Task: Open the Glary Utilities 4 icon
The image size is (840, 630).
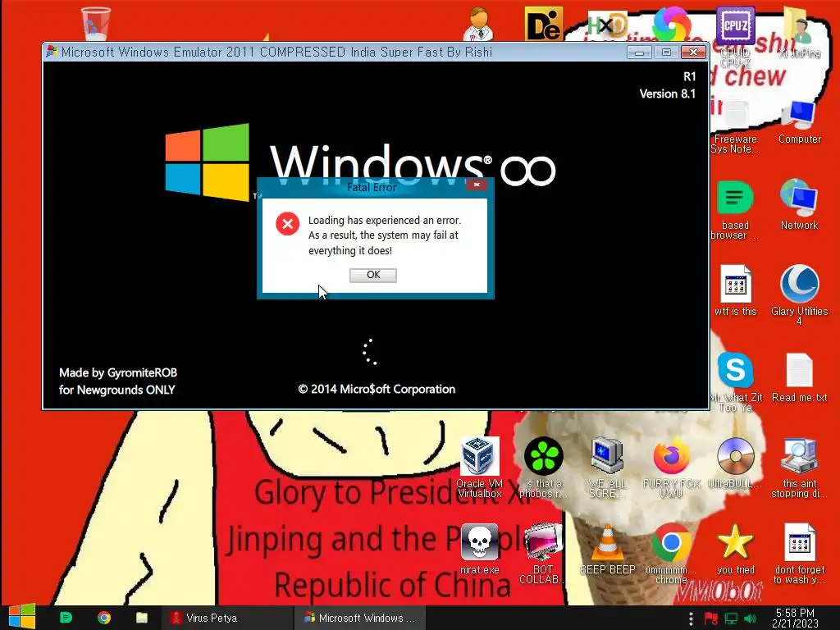Action: [799, 294]
